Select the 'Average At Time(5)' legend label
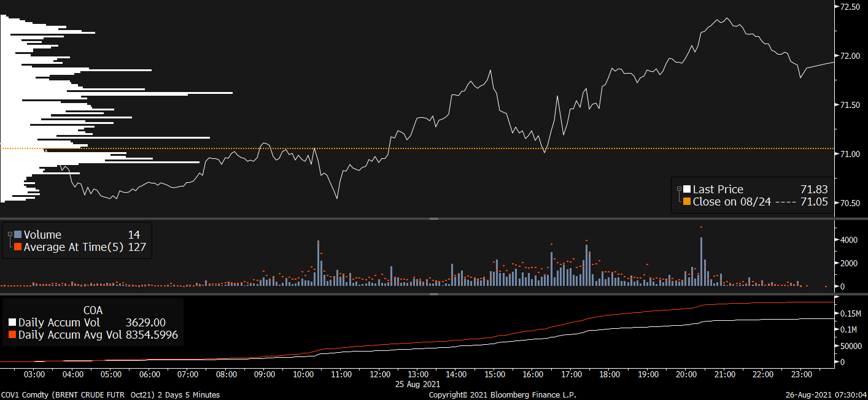 pos(74,247)
